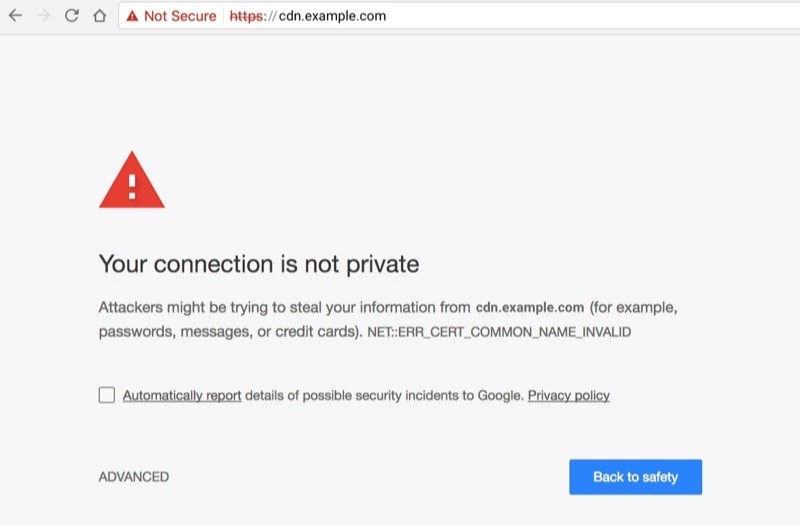Open the Privacy policy link

point(568,396)
